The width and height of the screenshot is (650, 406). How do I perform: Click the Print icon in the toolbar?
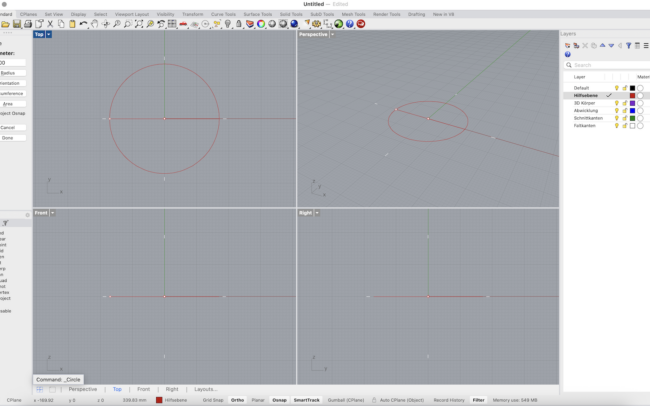coord(28,24)
